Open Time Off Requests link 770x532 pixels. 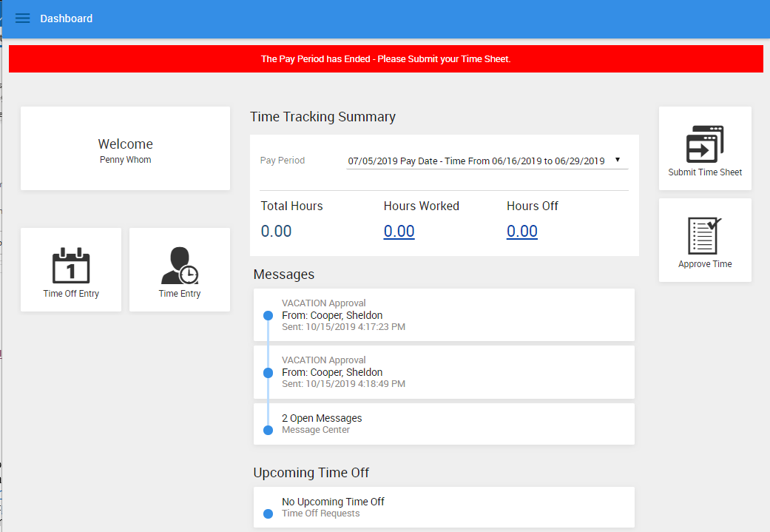pos(321,514)
